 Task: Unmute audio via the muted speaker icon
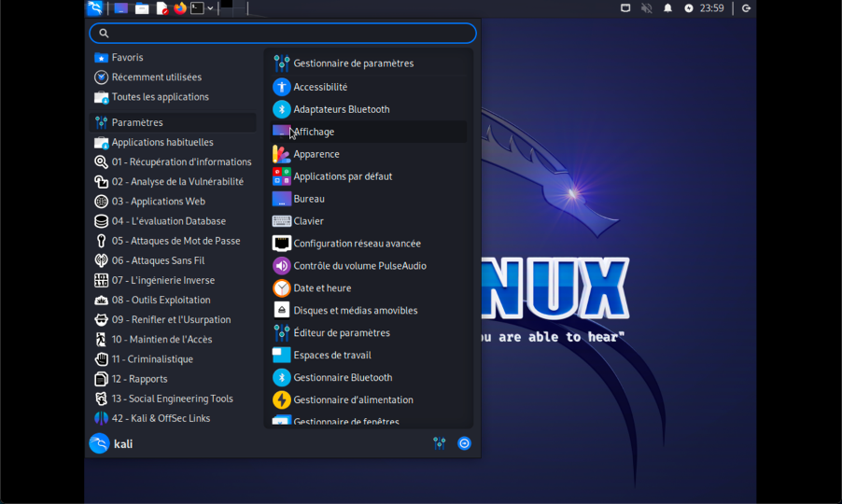tap(647, 8)
